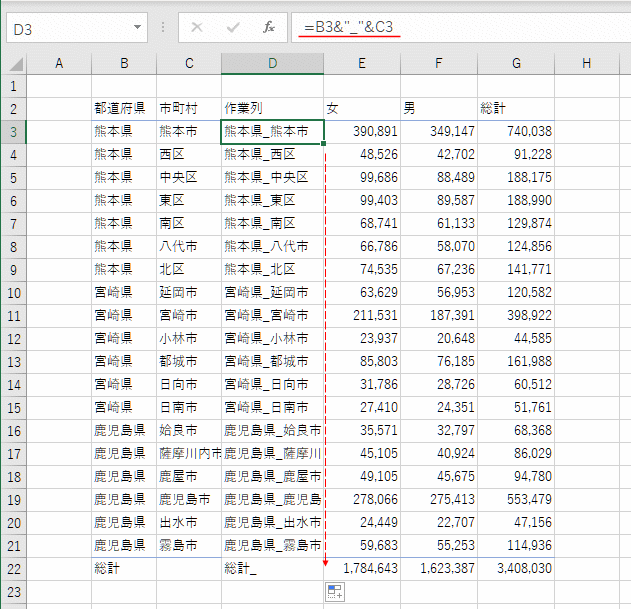Click the 作業列 header cell
This screenshot has width=631, height=609.
tap(272, 109)
